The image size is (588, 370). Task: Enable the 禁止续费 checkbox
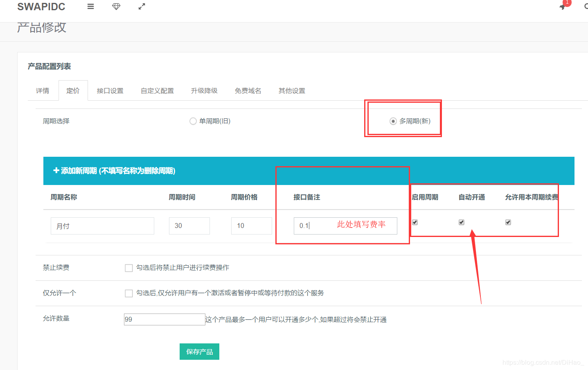coord(128,268)
